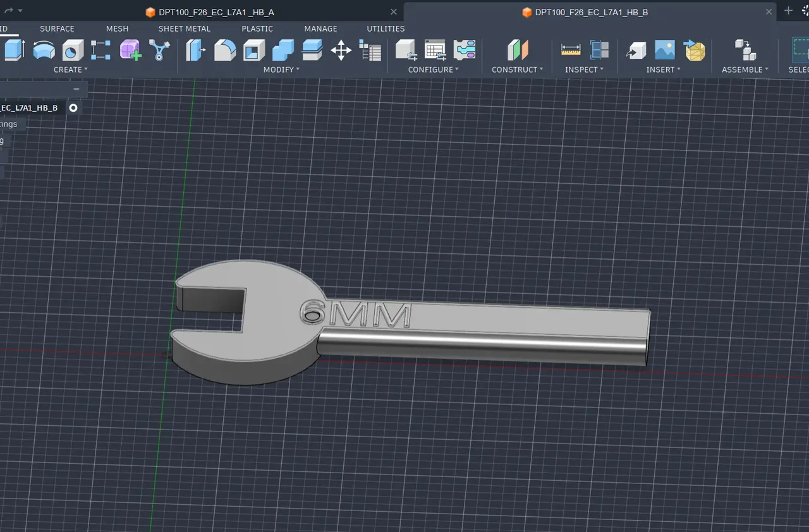Select the Move/Copy tool
The image size is (809, 532).
[341, 50]
